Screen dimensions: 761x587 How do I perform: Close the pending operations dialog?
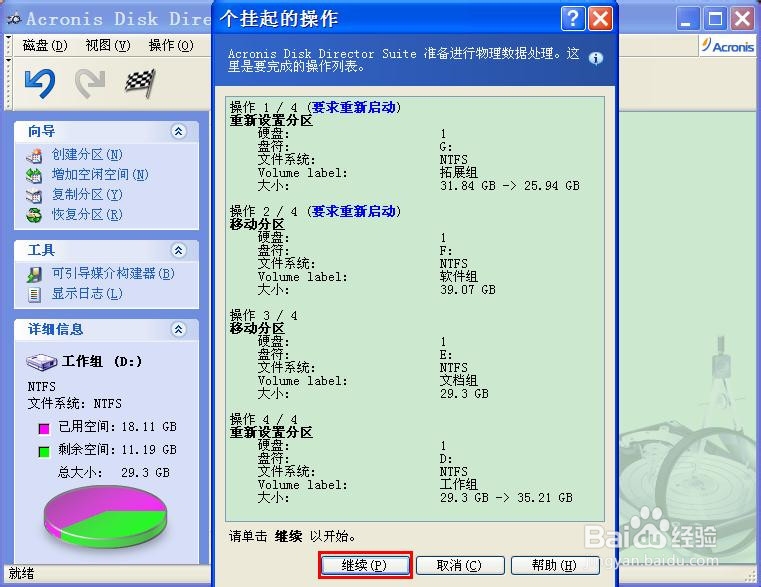coord(600,19)
